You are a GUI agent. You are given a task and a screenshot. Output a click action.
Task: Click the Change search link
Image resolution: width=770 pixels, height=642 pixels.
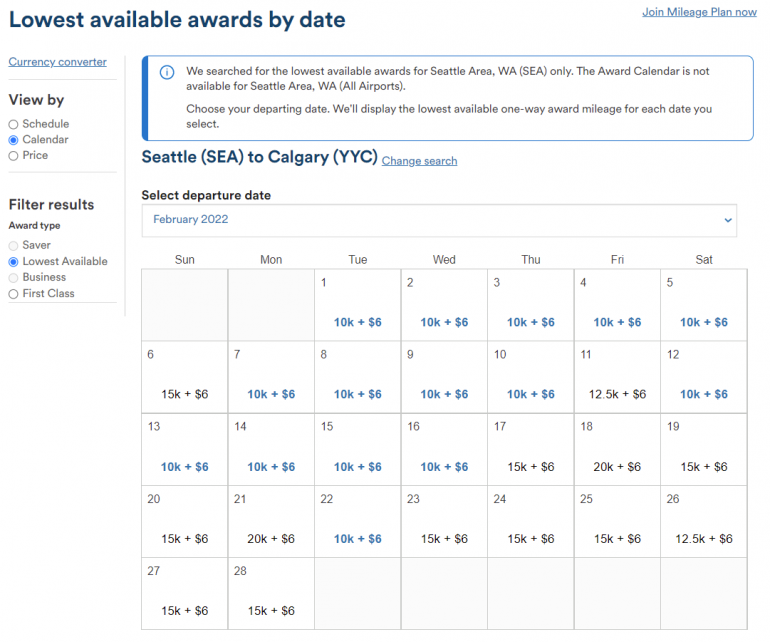(x=419, y=161)
